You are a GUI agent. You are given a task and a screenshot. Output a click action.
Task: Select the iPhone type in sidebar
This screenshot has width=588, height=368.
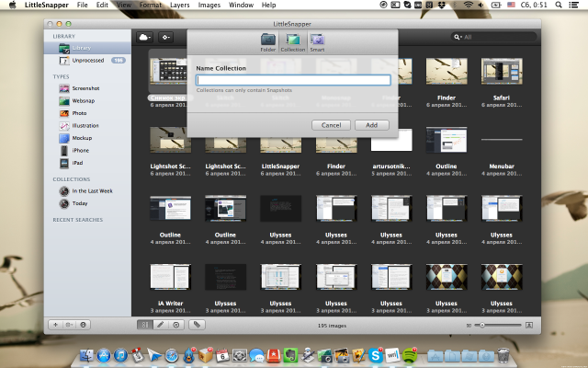coord(81,150)
